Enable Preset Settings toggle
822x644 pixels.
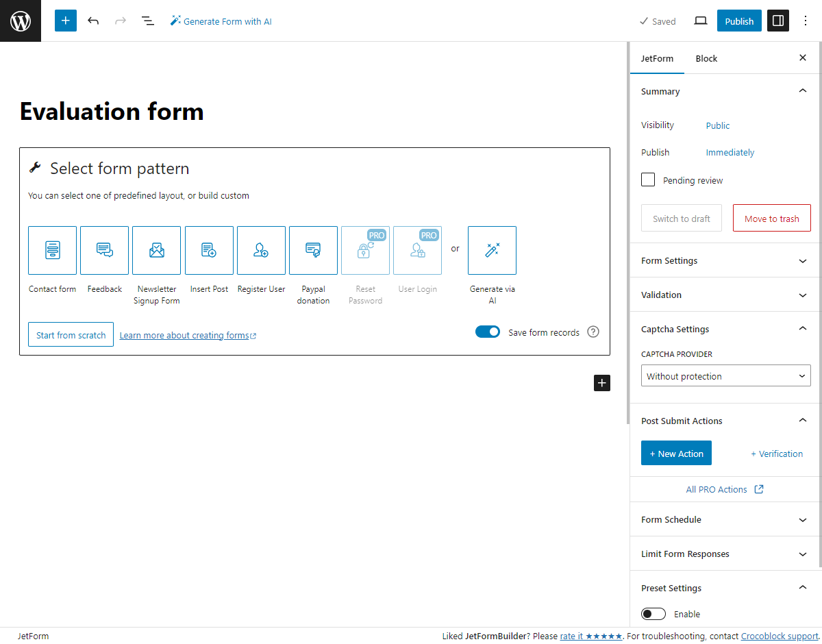tap(653, 613)
